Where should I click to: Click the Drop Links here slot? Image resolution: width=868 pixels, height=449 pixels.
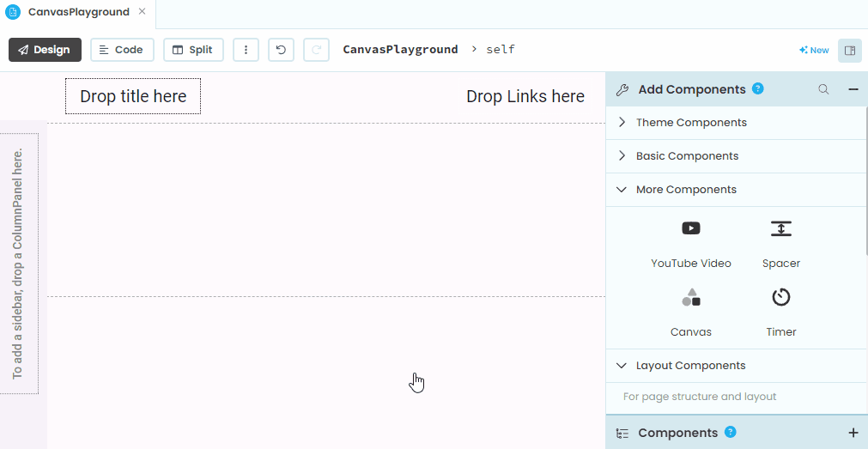(x=525, y=96)
